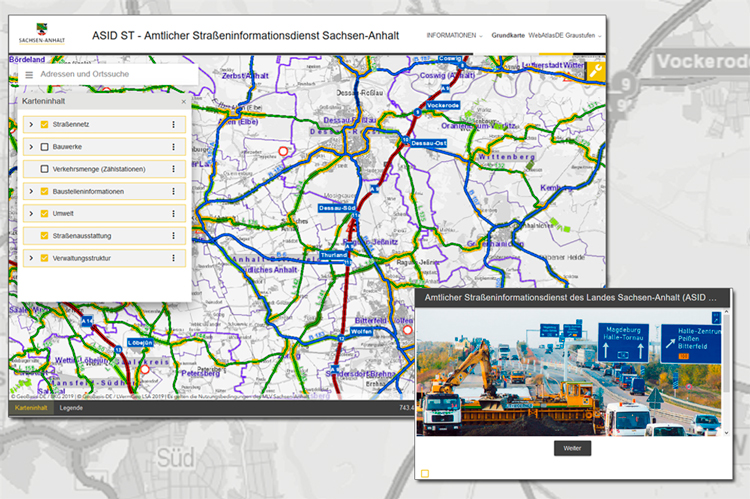Open options menu for Straßennetz layer
This screenshot has height=499, width=750.
tap(174, 124)
